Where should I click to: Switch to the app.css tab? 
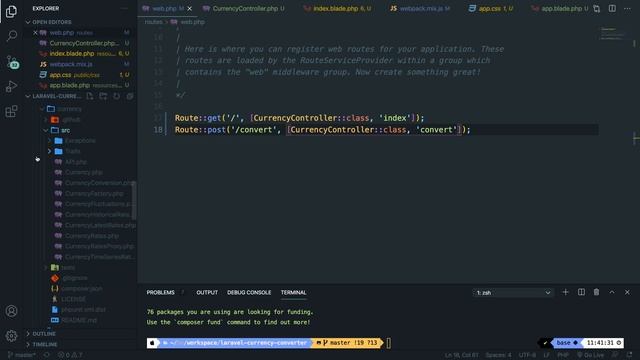point(491,9)
